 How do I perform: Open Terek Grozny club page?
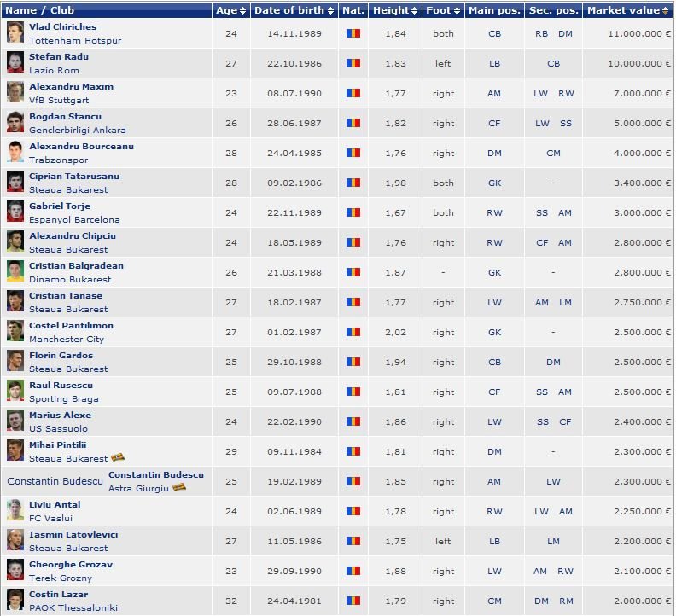61,578
